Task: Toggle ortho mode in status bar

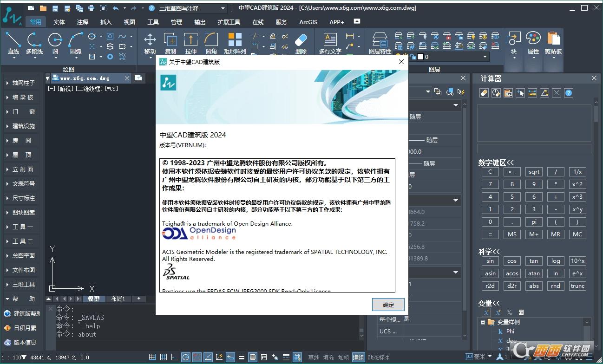Action: tap(174, 357)
